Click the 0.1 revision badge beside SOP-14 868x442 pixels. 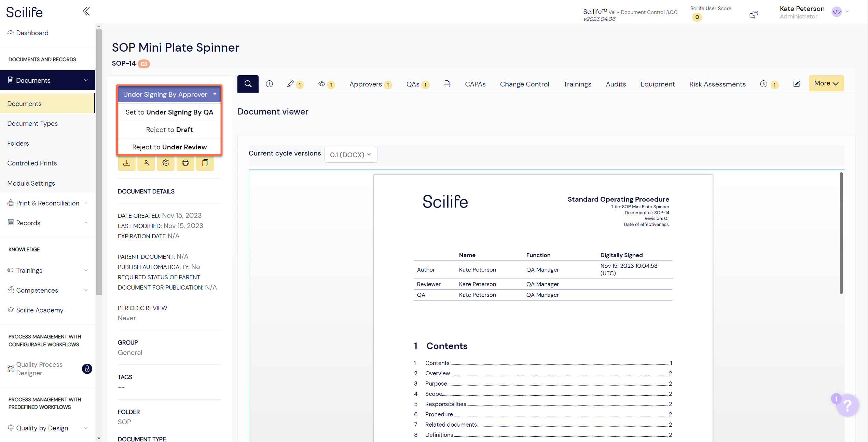pos(144,64)
